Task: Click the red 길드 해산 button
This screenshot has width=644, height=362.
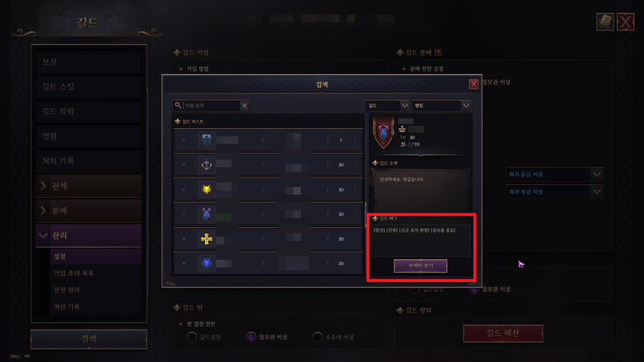Action: [503, 333]
